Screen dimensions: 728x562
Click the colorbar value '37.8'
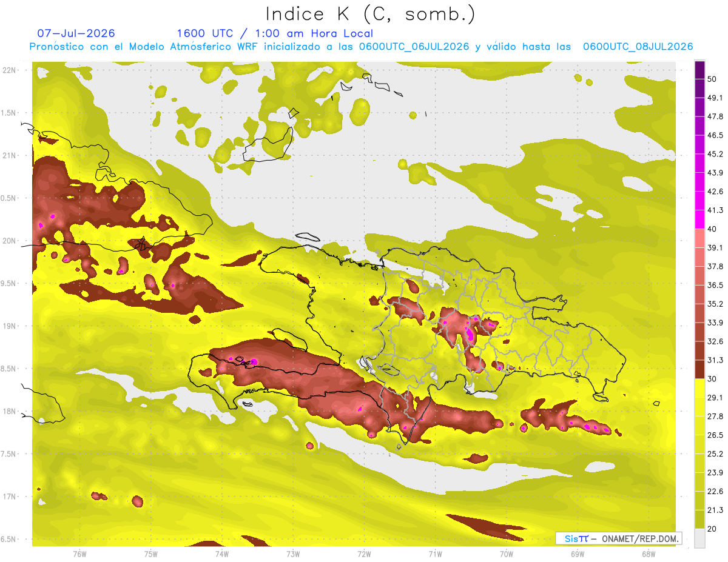(715, 267)
